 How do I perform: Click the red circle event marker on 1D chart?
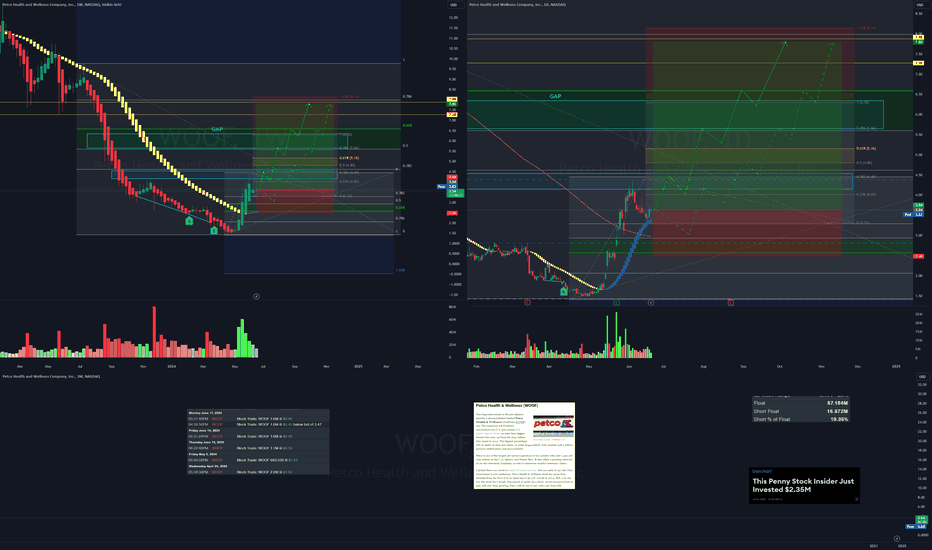[x=527, y=303]
